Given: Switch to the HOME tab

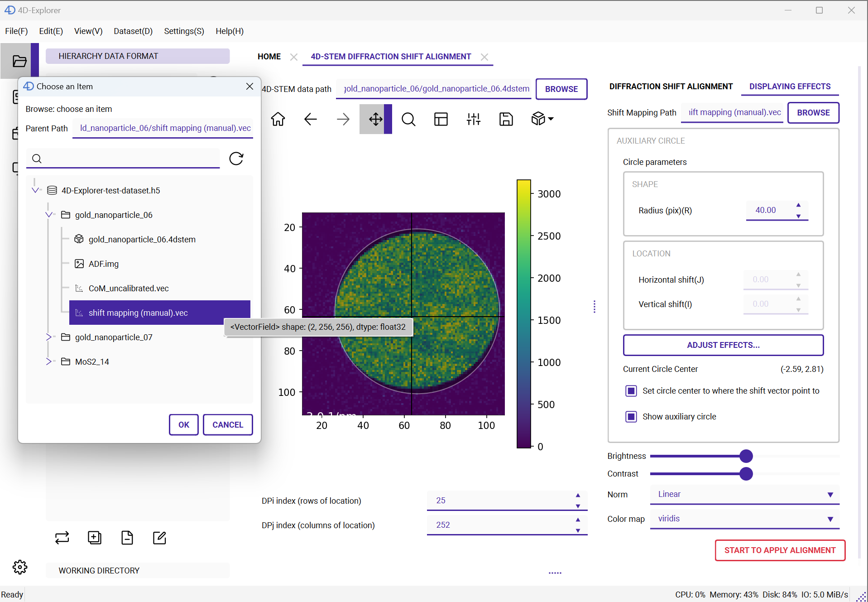Looking at the screenshot, I should click(269, 57).
